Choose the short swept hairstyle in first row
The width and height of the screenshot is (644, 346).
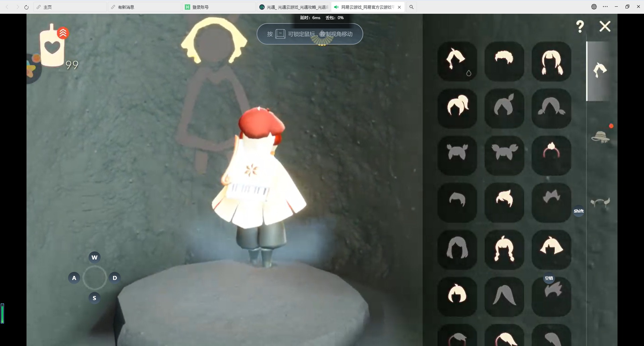point(504,61)
